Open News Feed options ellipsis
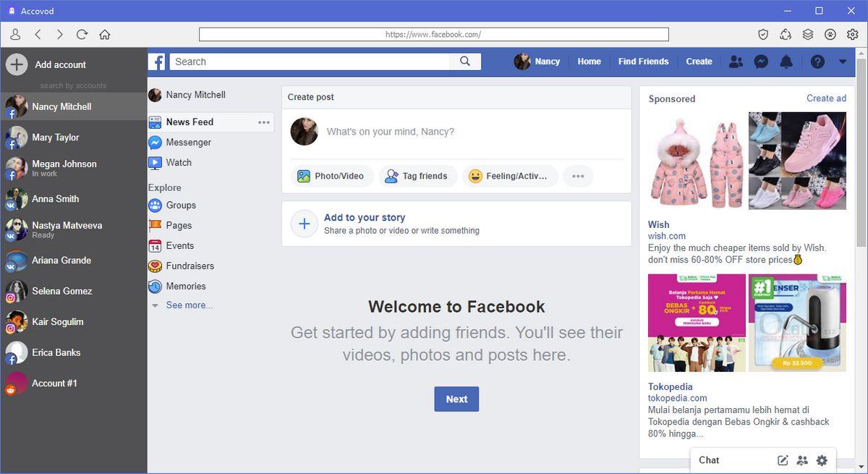Viewport: 868px width, 474px height. coord(264,122)
